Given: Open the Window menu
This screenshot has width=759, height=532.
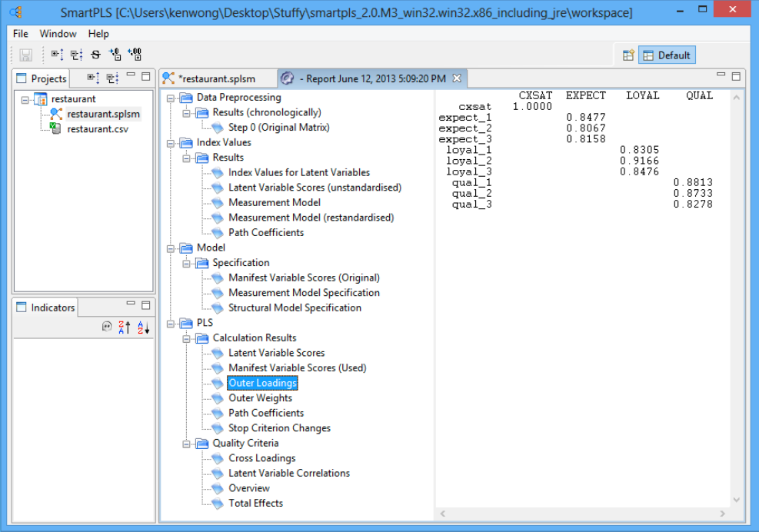Looking at the screenshot, I should coord(58,34).
